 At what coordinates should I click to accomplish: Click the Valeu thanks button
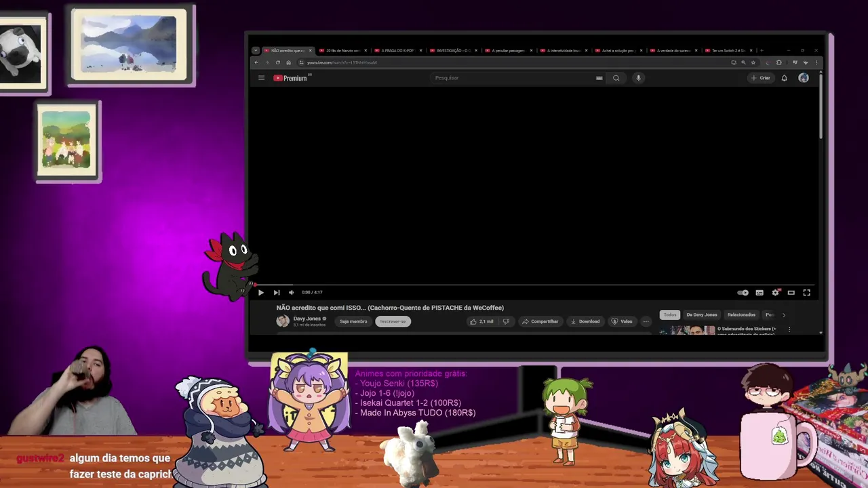coord(622,321)
